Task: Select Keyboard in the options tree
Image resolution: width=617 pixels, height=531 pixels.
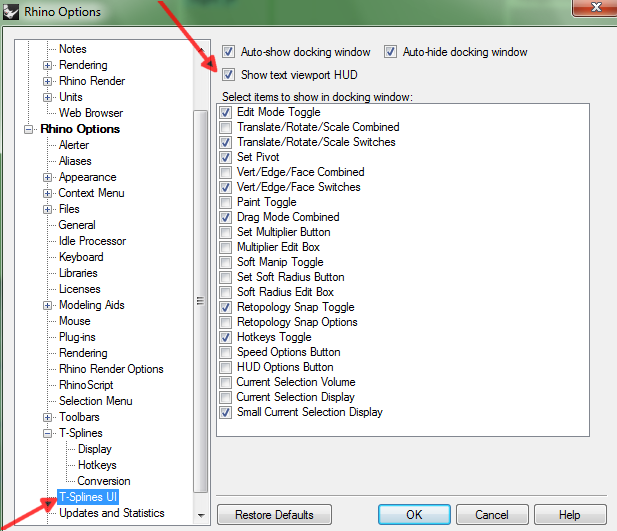Action: pos(81,257)
